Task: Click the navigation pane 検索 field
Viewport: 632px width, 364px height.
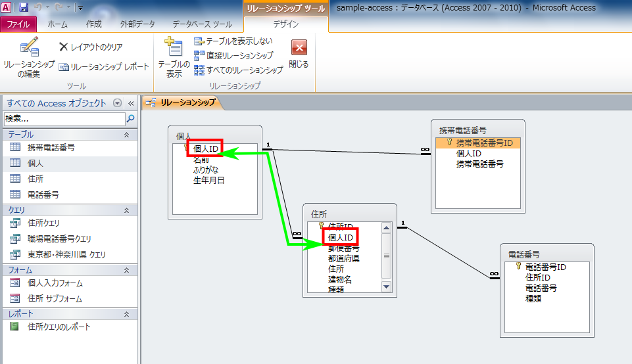Action: pos(64,119)
